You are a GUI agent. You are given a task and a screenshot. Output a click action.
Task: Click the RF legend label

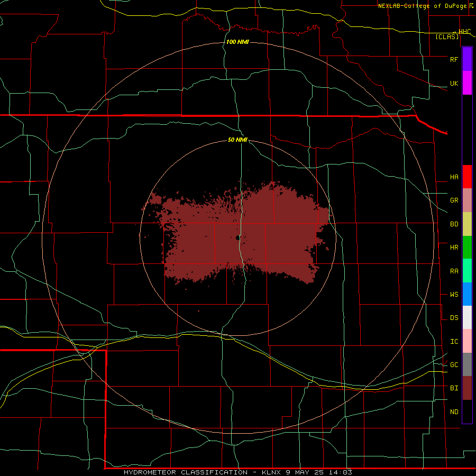tap(454, 59)
